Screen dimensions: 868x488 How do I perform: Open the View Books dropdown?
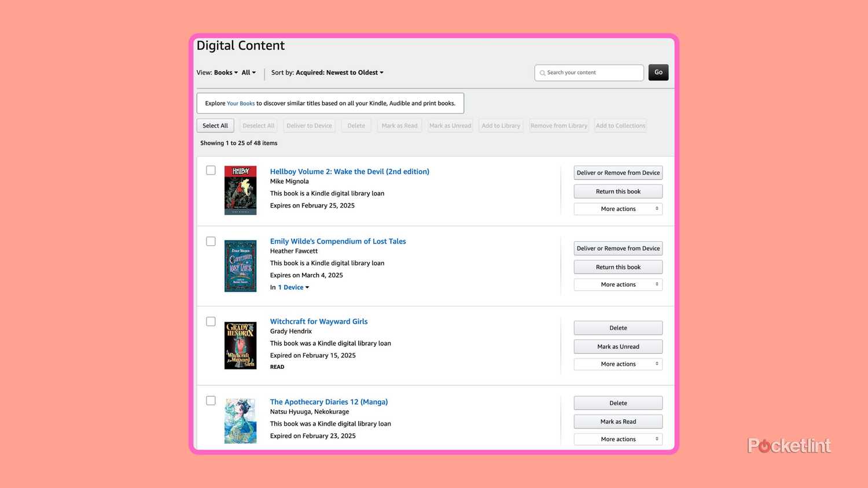coord(226,73)
